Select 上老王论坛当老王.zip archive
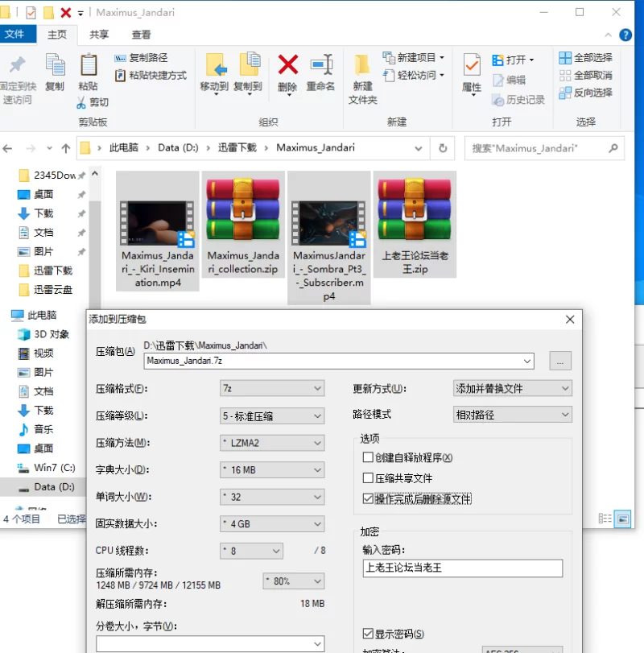The height and width of the screenshot is (653, 644). 415,225
